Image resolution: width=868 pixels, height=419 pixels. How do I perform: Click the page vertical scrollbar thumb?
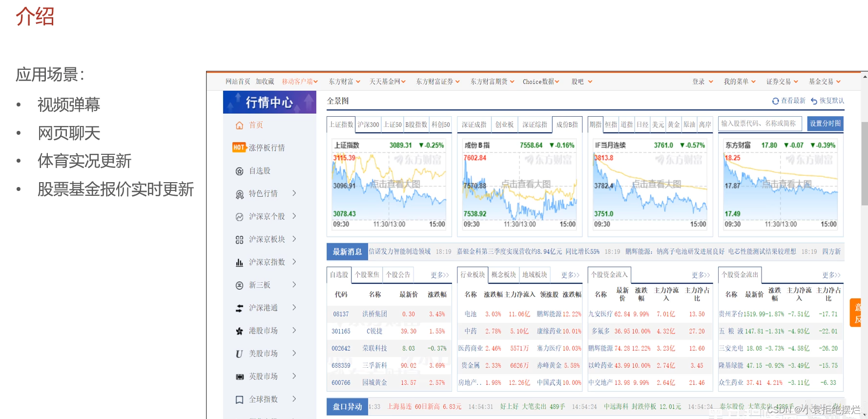click(865, 164)
